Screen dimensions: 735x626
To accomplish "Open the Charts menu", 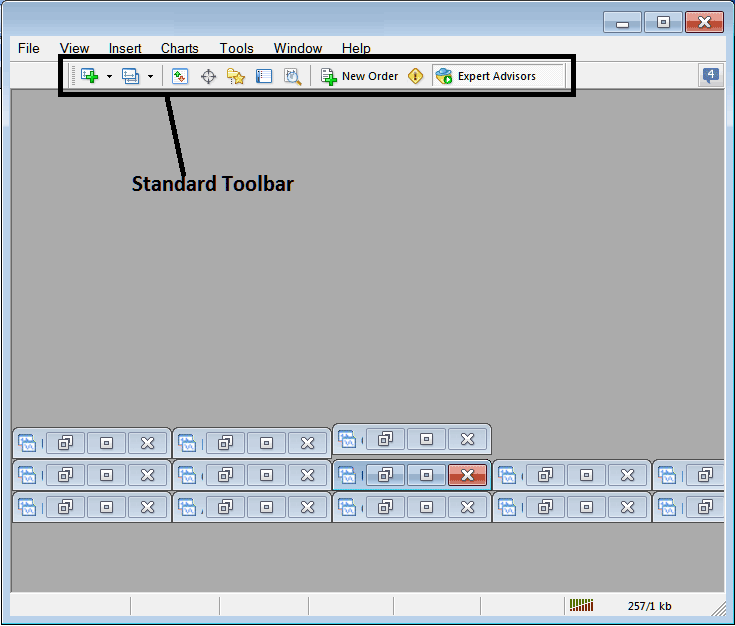I will [180, 48].
